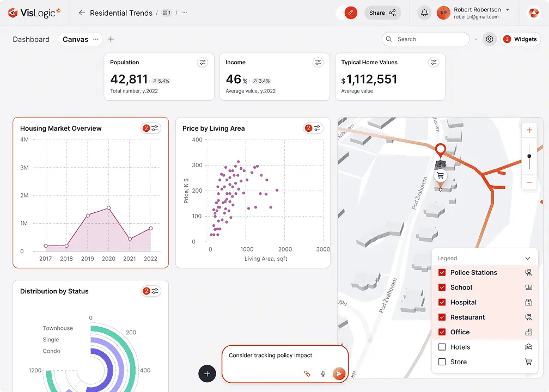549x392 pixels.
Task: Click the Condo label in distribution chart
Action: [51, 351]
